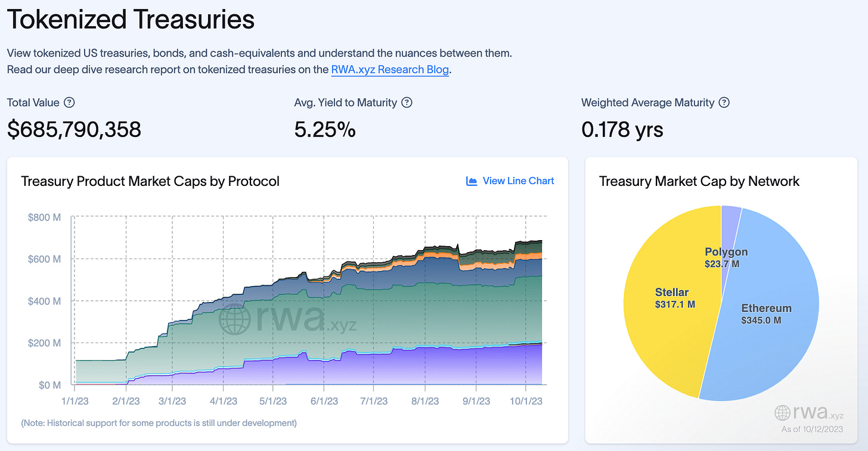Click the $600 M y-axis label

click(45, 259)
